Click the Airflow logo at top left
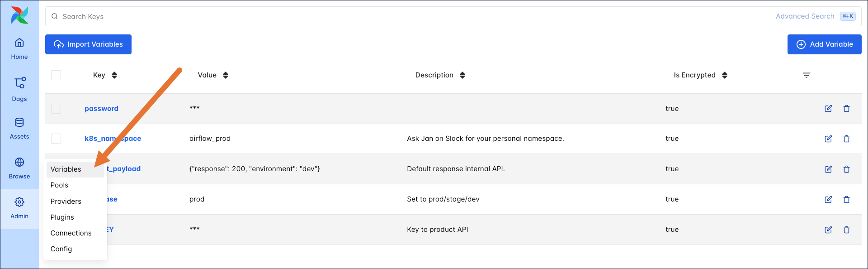The width and height of the screenshot is (868, 269). click(19, 15)
